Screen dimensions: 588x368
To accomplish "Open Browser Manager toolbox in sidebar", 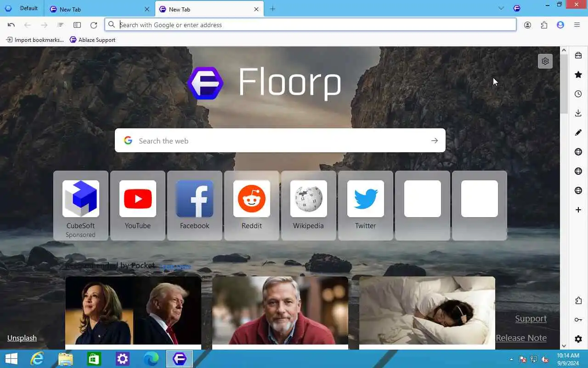I will click(x=578, y=55).
